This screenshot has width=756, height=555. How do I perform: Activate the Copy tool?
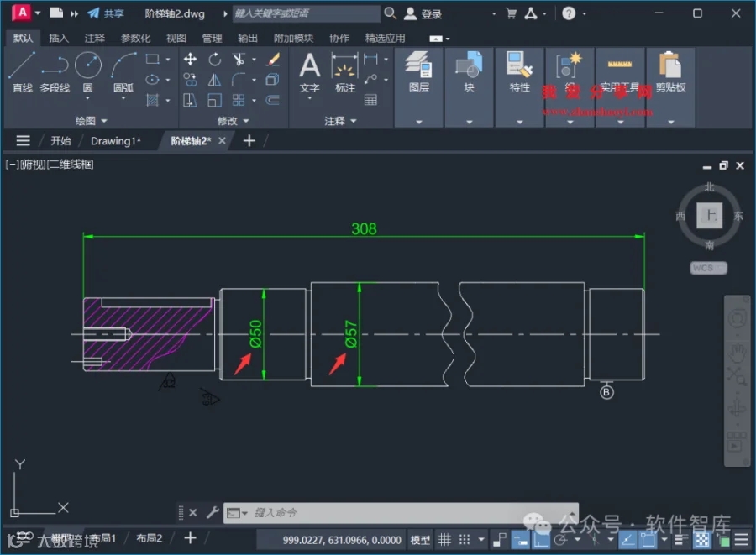[x=190, y=80]
